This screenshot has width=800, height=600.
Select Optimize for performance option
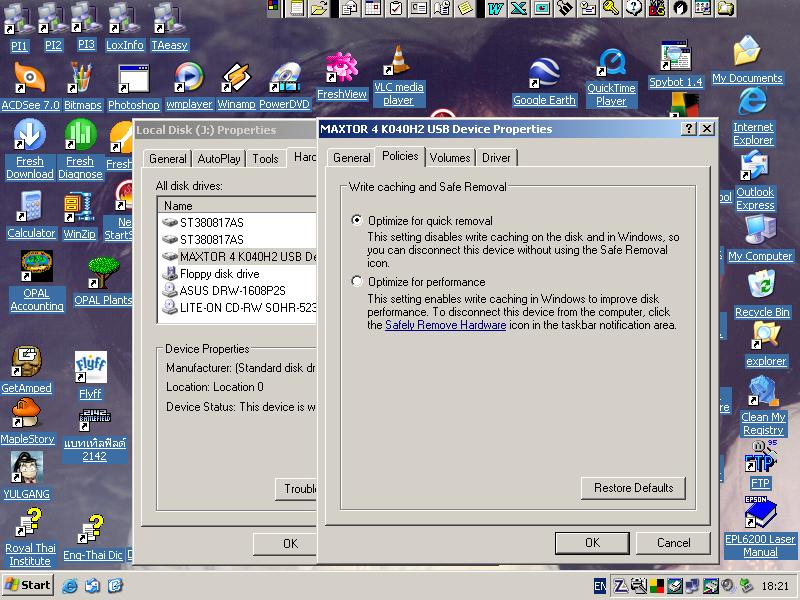358,282
